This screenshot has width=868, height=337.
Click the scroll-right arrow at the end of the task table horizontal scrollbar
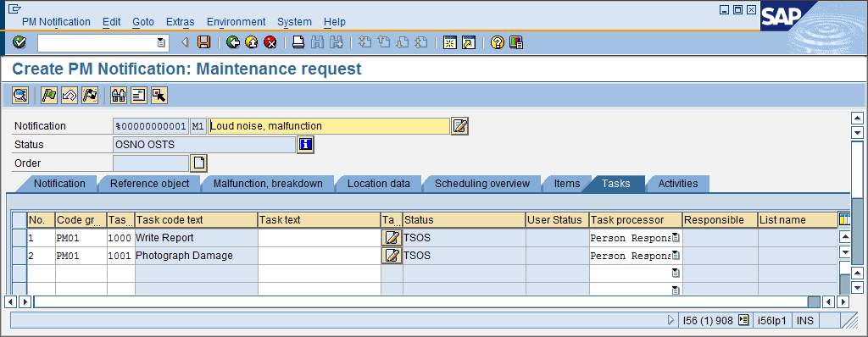(x=843, y=302)
